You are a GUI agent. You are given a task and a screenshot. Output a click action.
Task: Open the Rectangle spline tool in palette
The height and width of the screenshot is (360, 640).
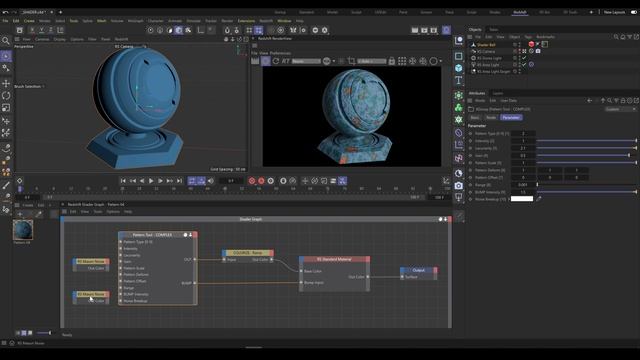(x=459, y=56)
